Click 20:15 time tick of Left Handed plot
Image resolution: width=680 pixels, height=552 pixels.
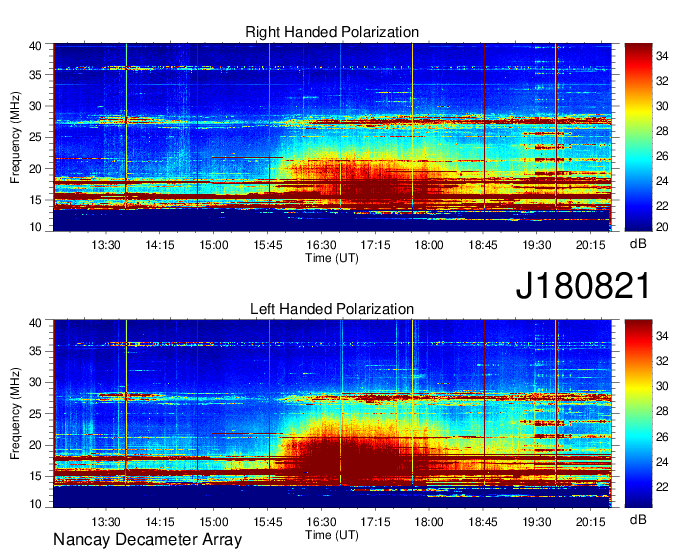pyautogui.click(x=591, y=522)
